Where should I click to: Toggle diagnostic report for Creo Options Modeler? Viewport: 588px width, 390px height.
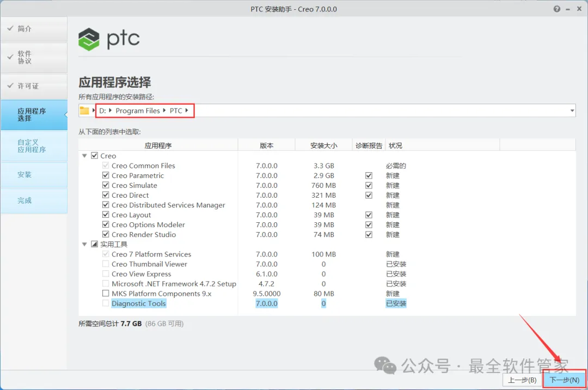click(369, 224)
